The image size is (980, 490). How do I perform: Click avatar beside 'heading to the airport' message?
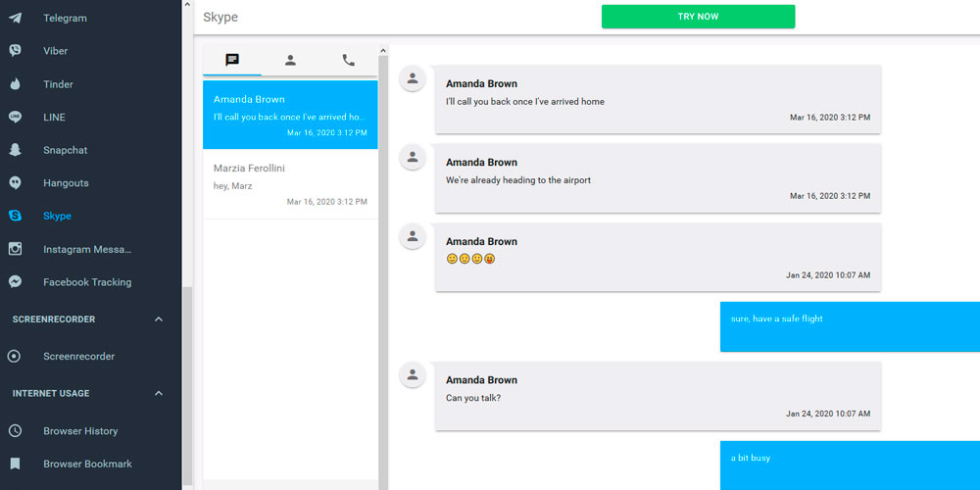413,157
